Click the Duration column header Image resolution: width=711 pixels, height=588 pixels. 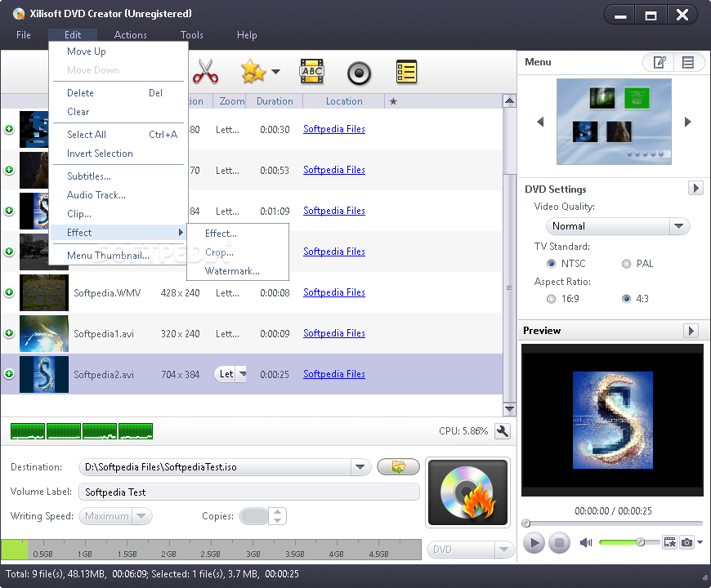point(275,101)
